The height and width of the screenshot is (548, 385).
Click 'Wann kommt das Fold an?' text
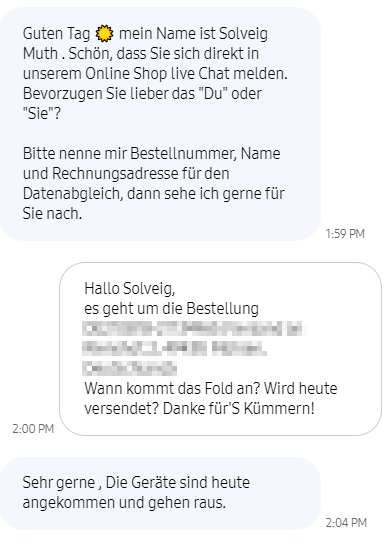pos(172,389)
